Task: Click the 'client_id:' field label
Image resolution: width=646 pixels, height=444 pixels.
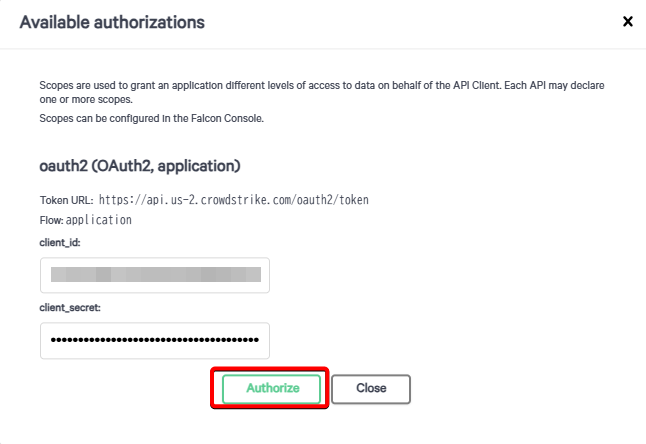Action: [x=60, y=243]
